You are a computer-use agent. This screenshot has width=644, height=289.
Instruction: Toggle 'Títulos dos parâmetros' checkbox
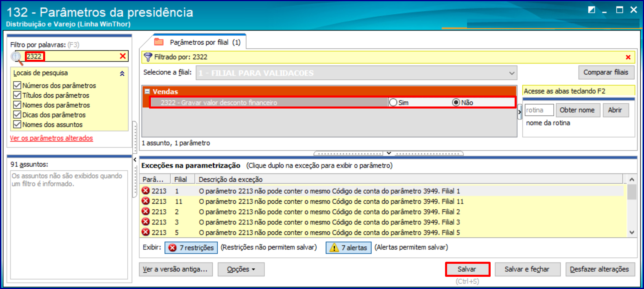click(17, 95)
